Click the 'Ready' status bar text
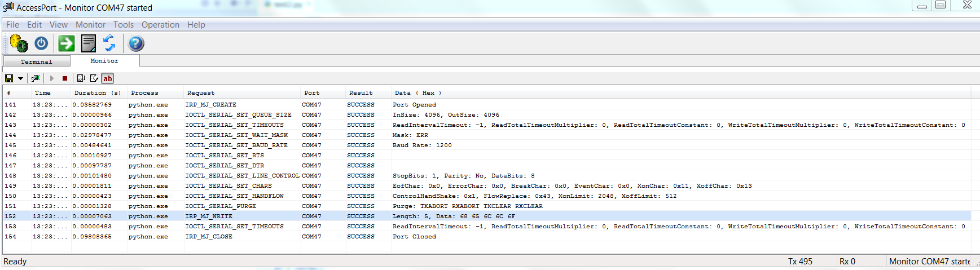The height and width of the screenshot is (270, 980). pyautogui.click(x=15, y=262)
